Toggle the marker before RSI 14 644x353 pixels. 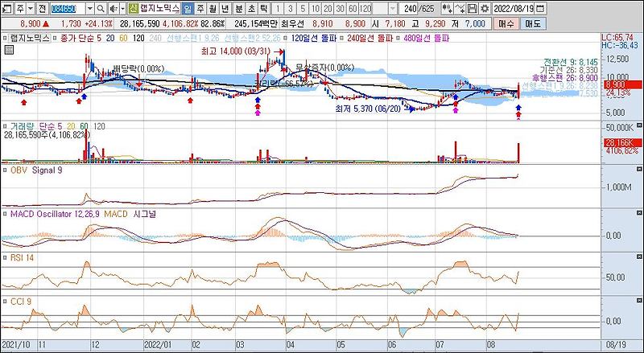point(4,258)
